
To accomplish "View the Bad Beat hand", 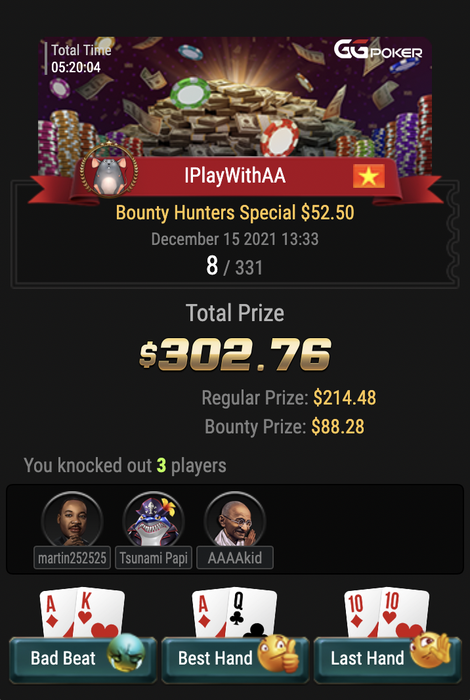I will [83, 660].
